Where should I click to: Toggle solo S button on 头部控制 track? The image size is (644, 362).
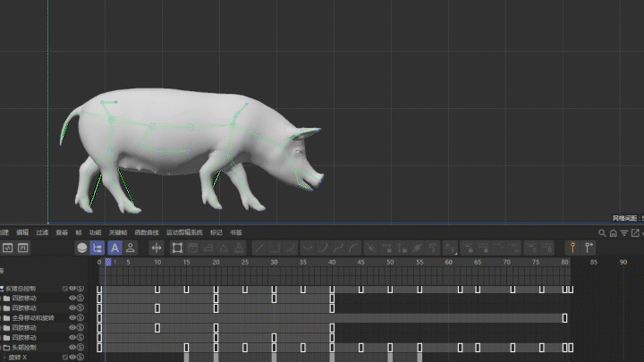point(80,347)
